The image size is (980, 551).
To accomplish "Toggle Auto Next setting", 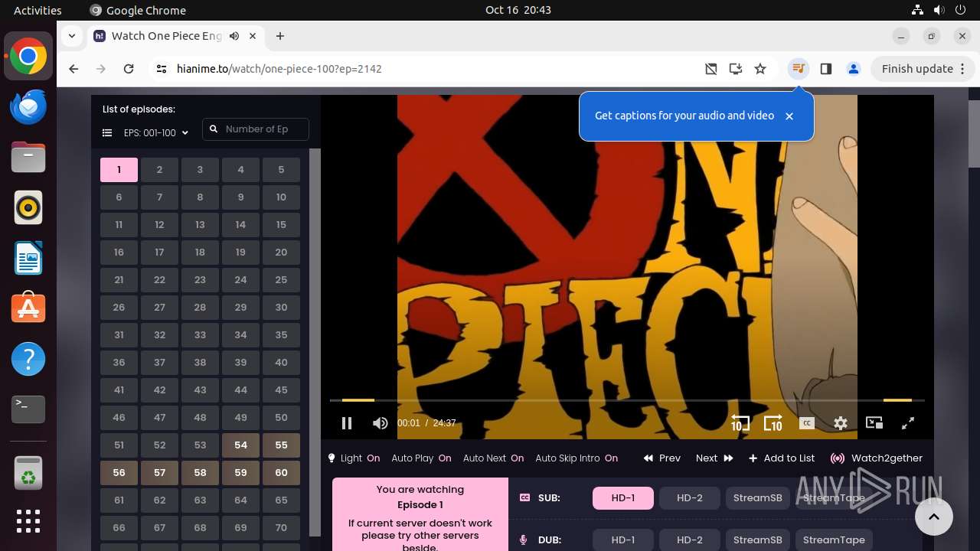I will (493, 458).
